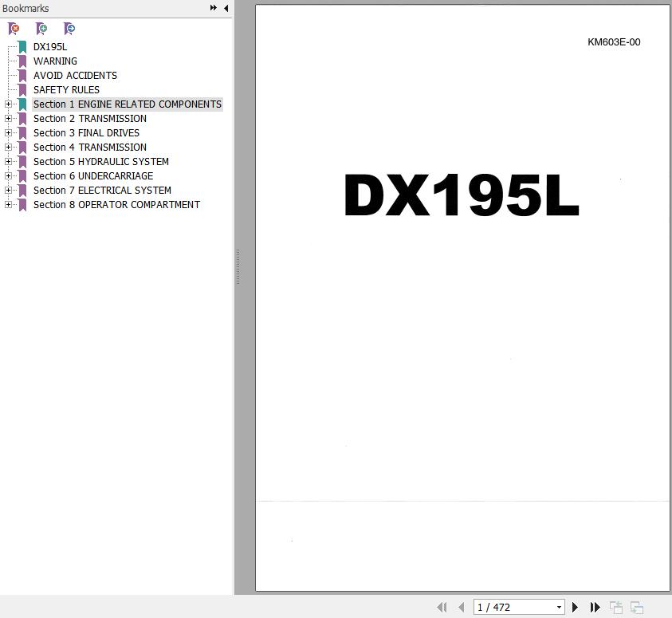
Task: Expand Section 6 UNDERCARRIAGE bookmark
Action: pos(8,175)
